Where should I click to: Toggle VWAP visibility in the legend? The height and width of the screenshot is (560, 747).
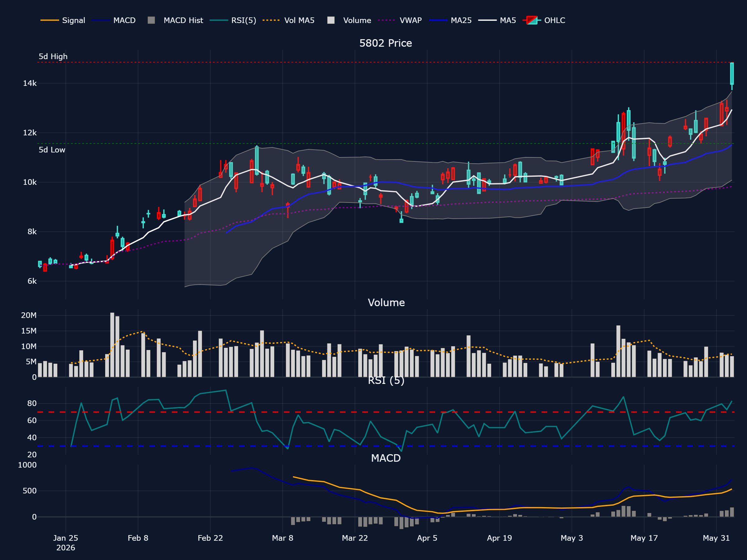point(400,20)
